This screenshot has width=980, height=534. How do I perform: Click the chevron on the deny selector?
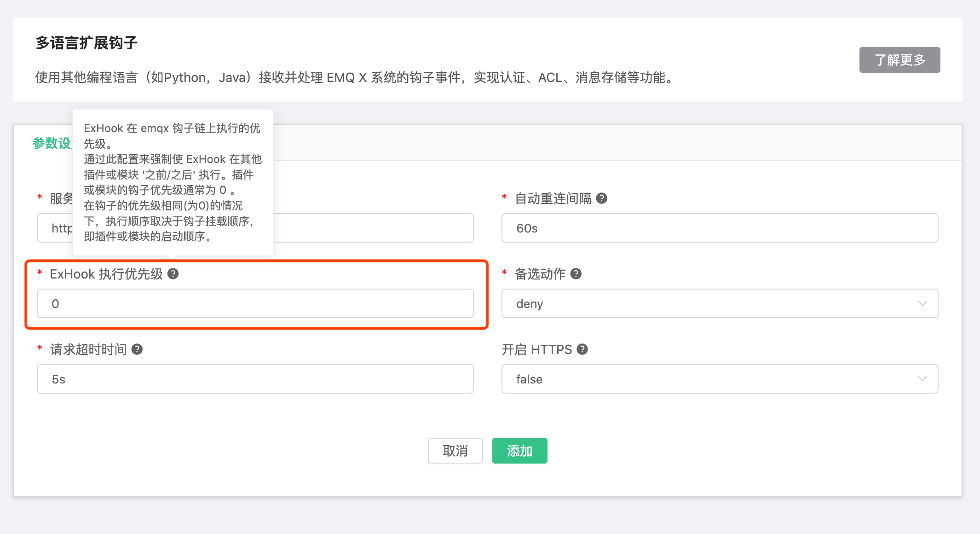(x=922, y=303)
